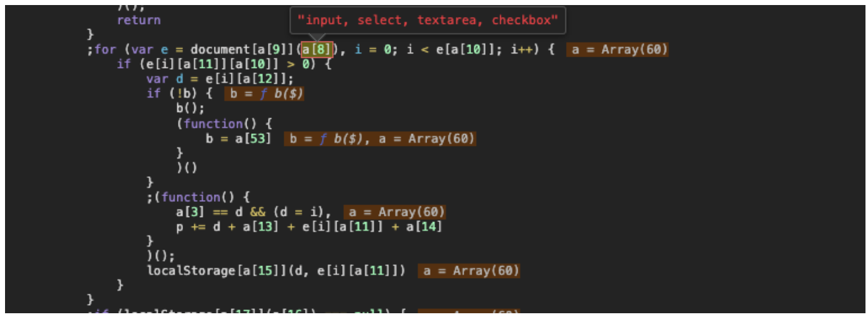Viewport: 868px width, 317px height.
Task: Click the p += d statement
Action: point(309,226)
